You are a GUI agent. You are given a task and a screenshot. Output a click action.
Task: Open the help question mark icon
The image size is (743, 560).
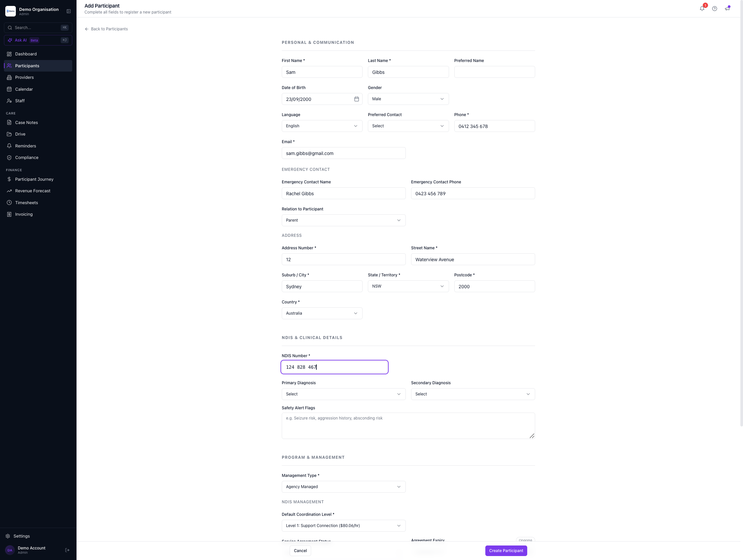click(x=714, y=9)
